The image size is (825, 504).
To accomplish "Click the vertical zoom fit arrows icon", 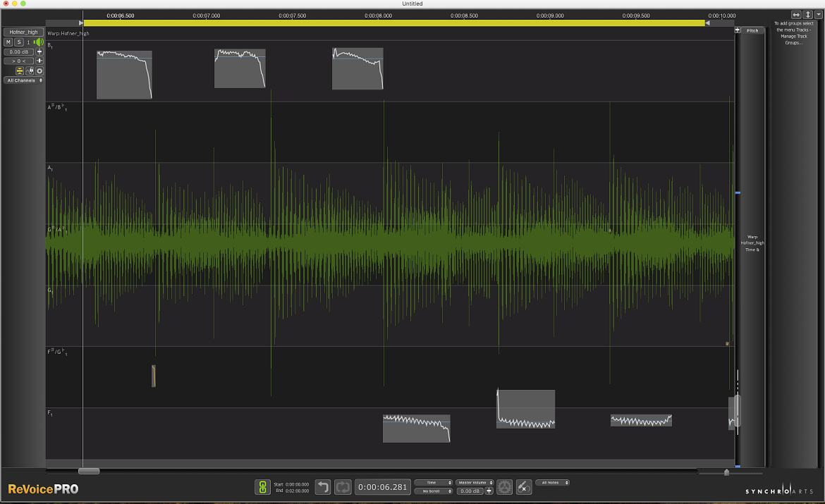I will (808, 15).
